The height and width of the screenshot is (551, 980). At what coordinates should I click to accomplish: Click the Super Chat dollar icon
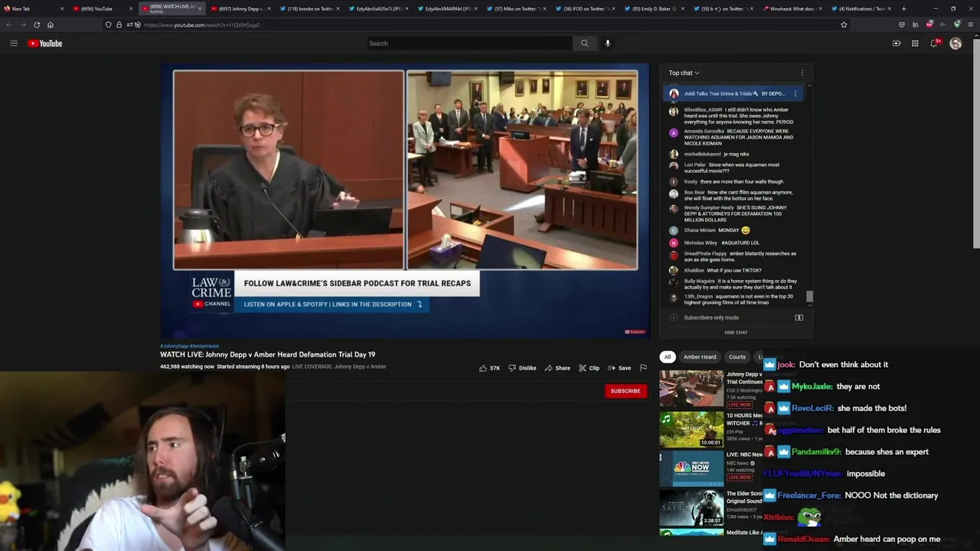point(799,318)
